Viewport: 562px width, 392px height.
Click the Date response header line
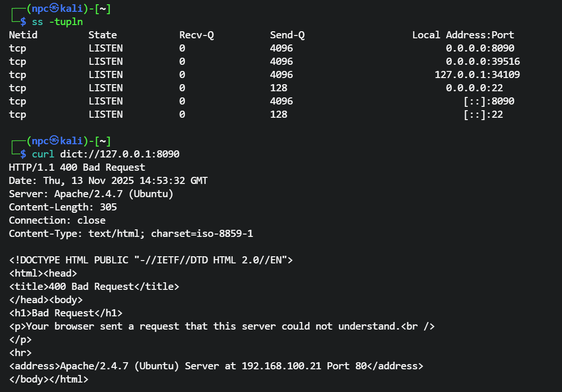(x=108, y=181)
